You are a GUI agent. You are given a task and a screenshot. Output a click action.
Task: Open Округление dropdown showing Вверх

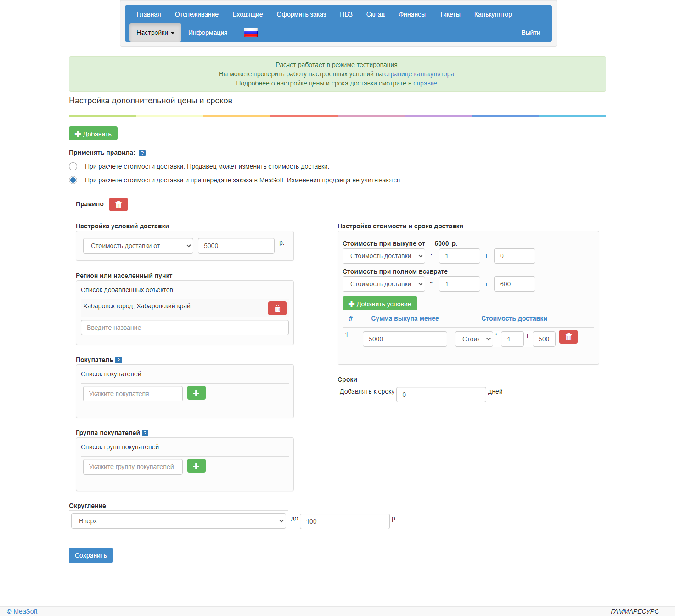pos(179,521)
